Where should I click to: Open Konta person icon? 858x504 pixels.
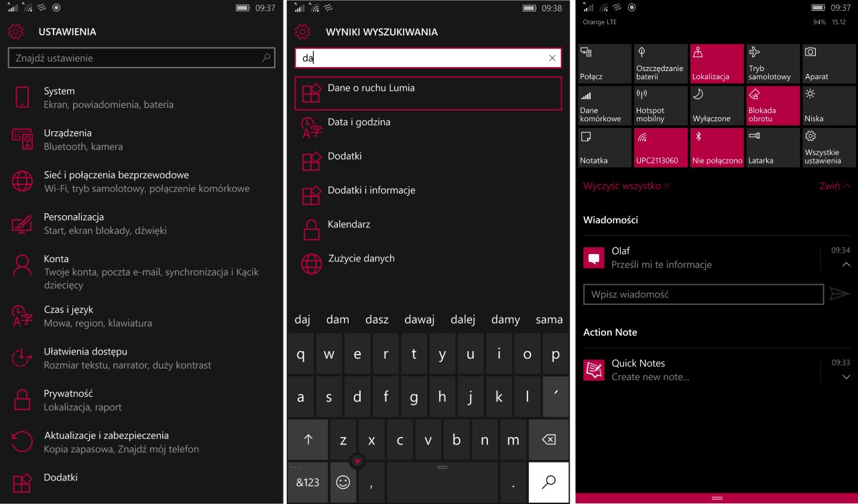22,265
